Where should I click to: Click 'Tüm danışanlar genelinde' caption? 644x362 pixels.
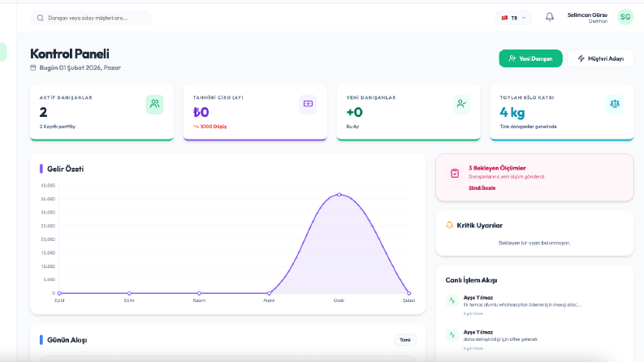(528, 127)
